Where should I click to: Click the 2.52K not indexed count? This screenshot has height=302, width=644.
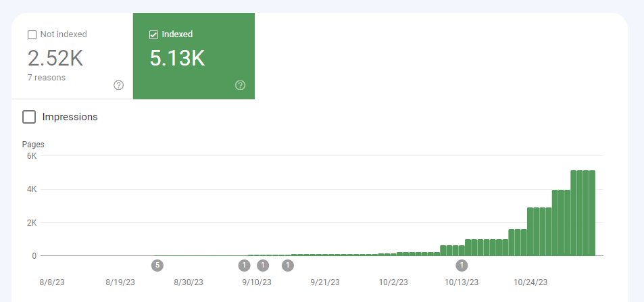point(55,58)
